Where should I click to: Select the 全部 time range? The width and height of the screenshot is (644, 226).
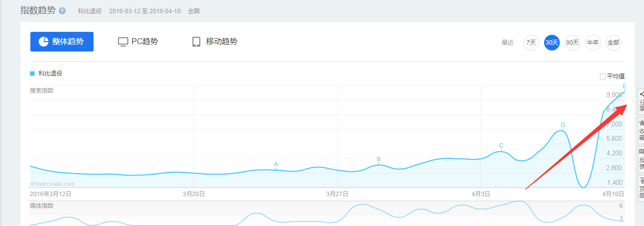[x=613, y=43]
